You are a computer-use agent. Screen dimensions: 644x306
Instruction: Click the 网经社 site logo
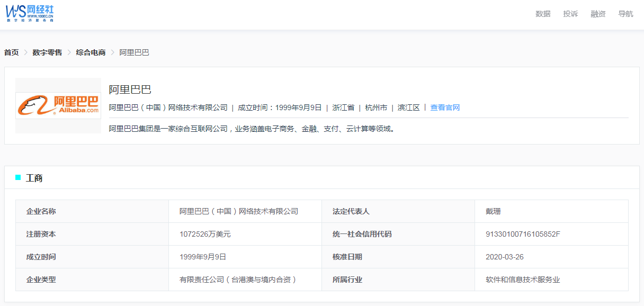(x=30, y=13)
